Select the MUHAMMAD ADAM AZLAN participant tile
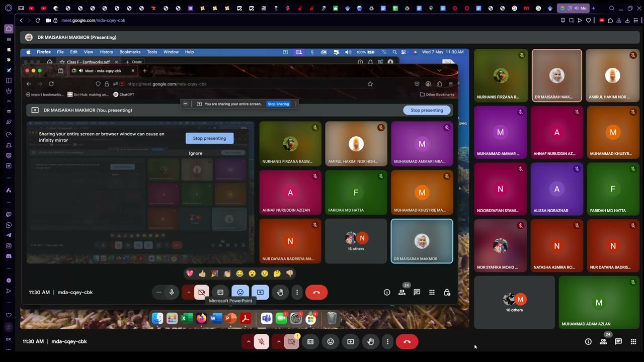Image resolution: width=644 pixels, height=362 pixels. (x=599, y=303)
